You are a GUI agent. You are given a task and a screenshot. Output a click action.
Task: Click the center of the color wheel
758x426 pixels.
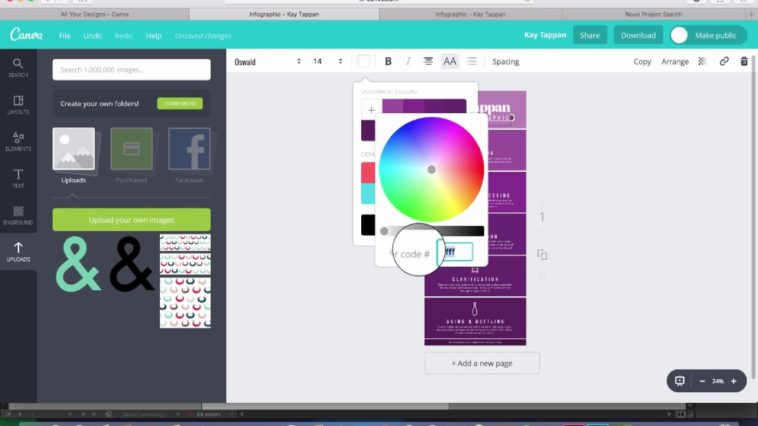pyautogui.click(x=431, y=169)
